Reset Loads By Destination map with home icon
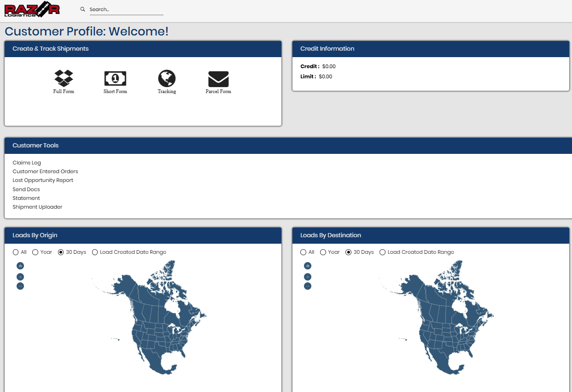This screenshot has width=572, height=392. tap(308, 266)
